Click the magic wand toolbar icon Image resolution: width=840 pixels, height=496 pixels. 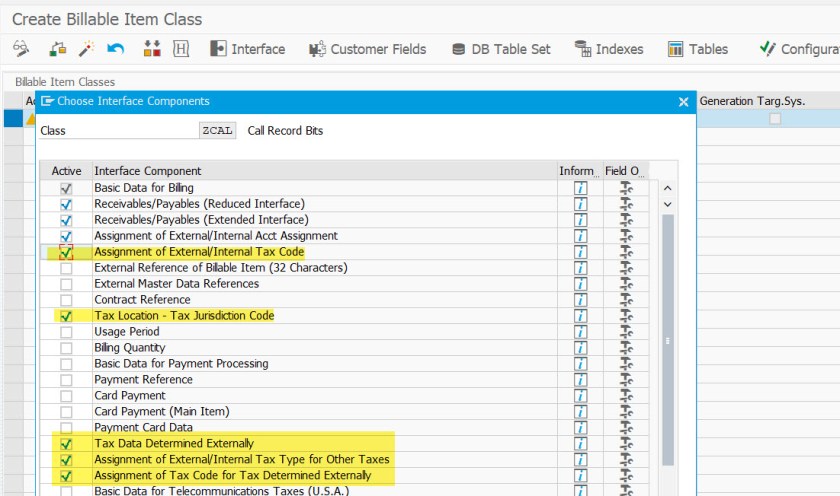(87, 49)
